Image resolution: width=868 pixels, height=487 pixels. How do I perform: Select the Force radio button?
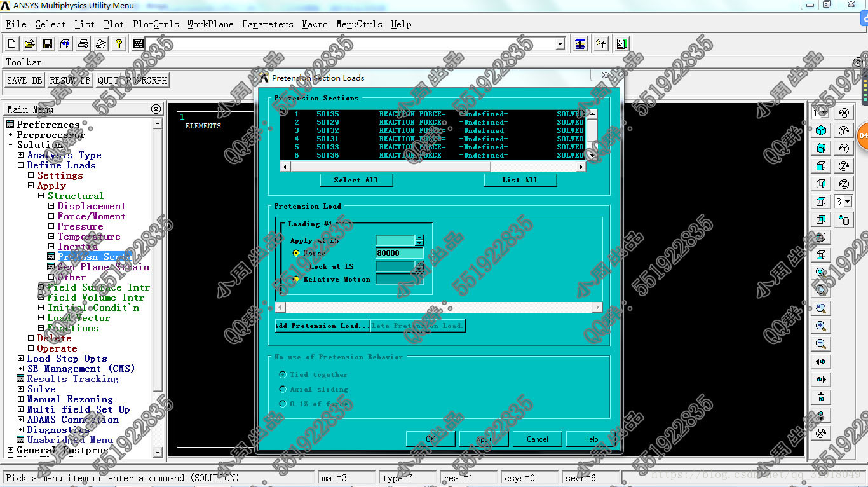(296, 253)
